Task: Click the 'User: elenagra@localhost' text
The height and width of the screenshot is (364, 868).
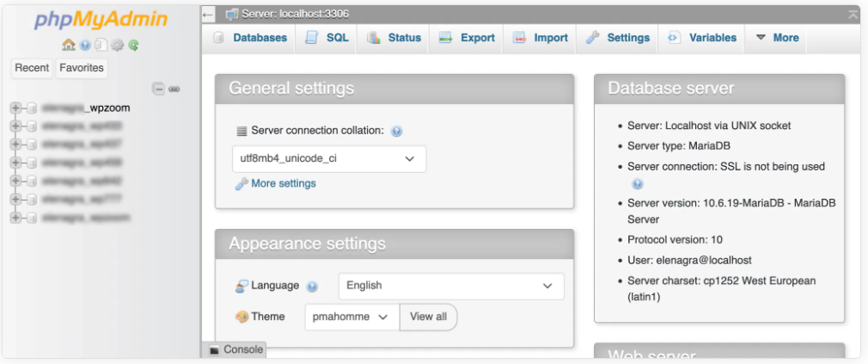Action: [690, 260]
